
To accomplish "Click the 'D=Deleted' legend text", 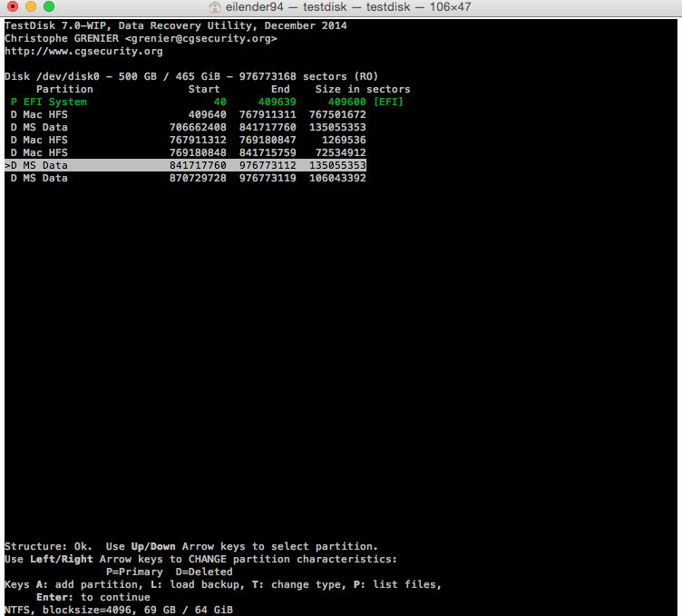I will (x=204, y=572).
